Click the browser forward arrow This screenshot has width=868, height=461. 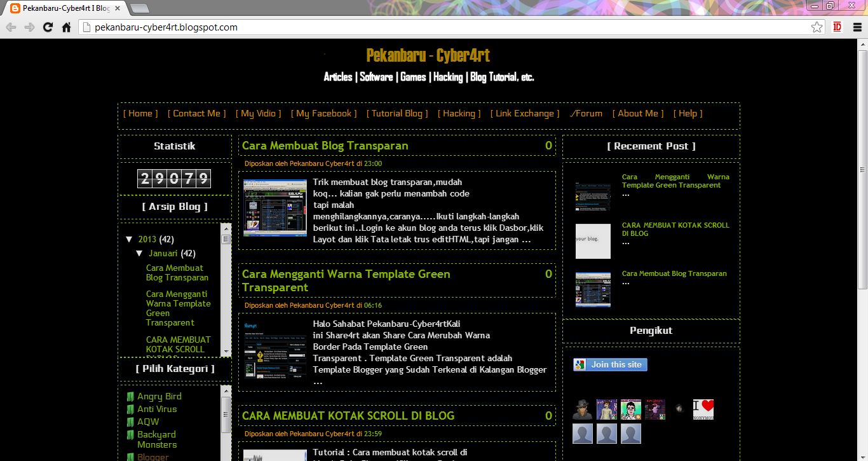pos(29,27)
